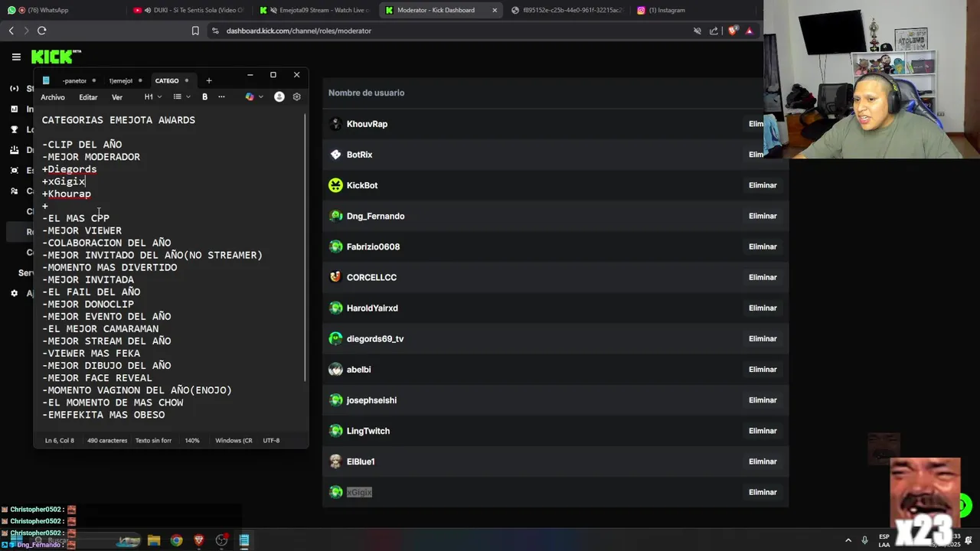
Task: Switch to Emejota09 Stream browser tab
Action: (315, 10)
